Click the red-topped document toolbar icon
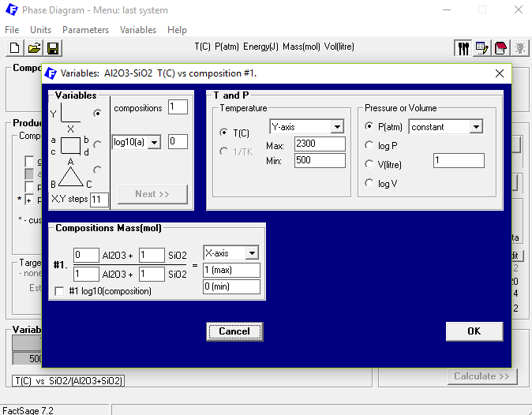 500,48
